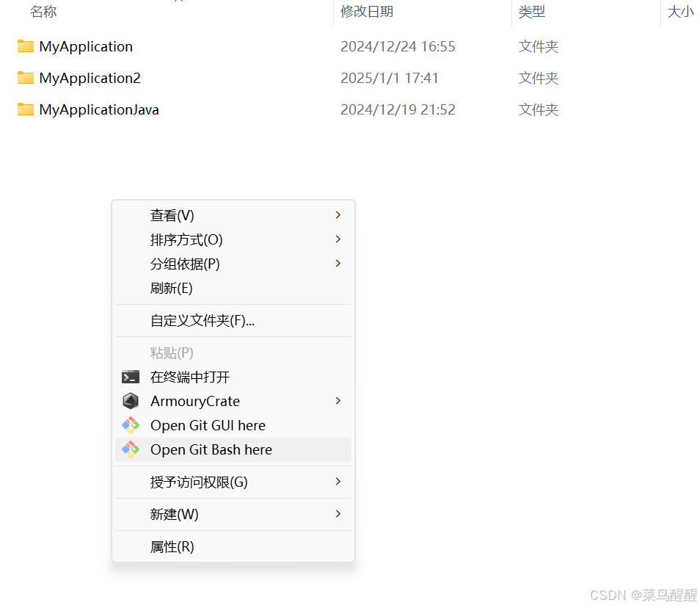Click the 粘贴(P) menu entry
The height and width of the screenshot is (608, 700).
click(x=233, y=353)
